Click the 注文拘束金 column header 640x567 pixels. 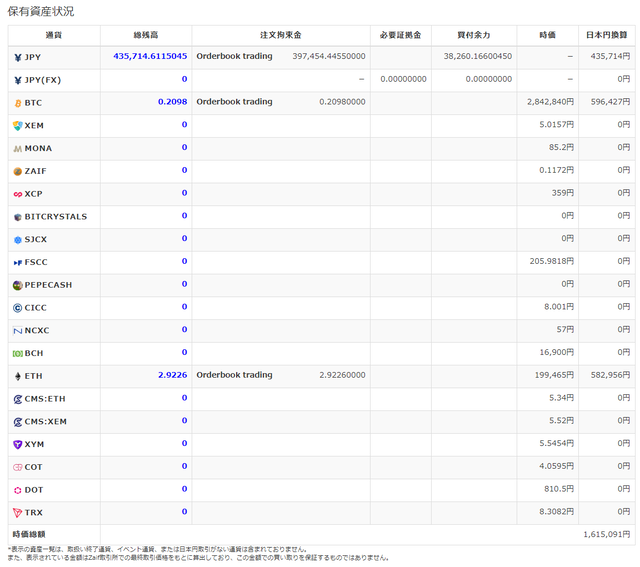pos(281,35)
